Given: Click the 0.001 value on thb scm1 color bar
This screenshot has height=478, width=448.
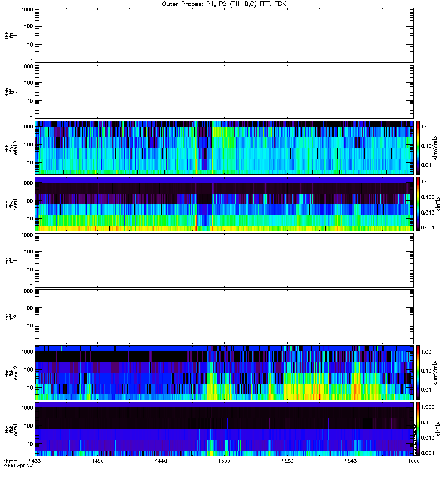Looking at the screenshot, I should pos(428,228).
